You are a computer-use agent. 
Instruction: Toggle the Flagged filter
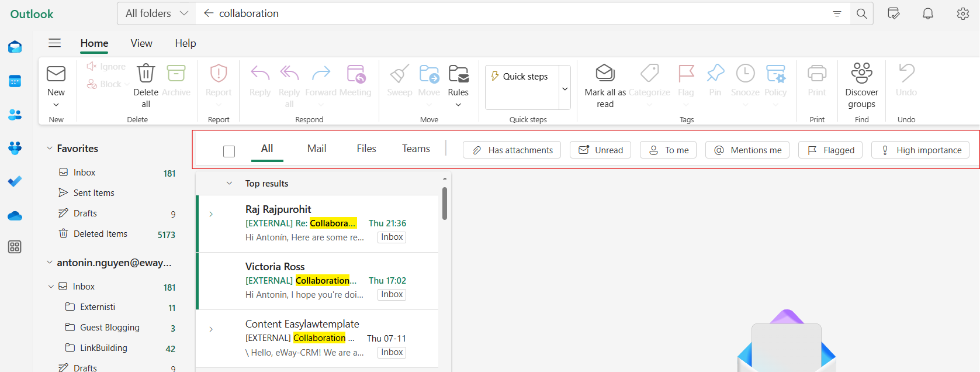(x=830, y=150)
